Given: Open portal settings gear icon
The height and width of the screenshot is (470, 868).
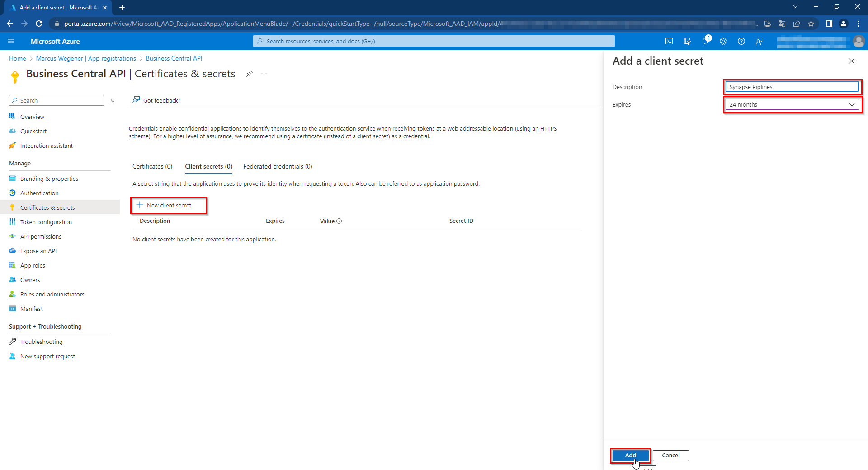Looking at the screenshot, I should tap(723, 41).
